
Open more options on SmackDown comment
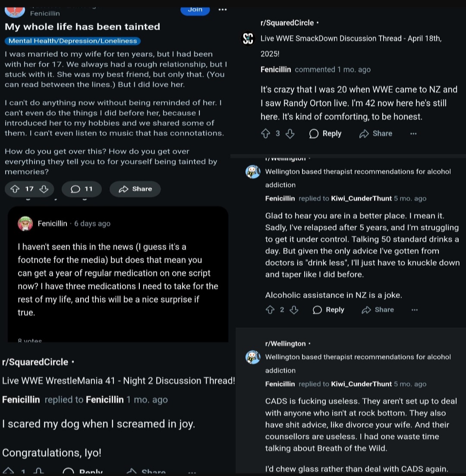pos(413,134)
